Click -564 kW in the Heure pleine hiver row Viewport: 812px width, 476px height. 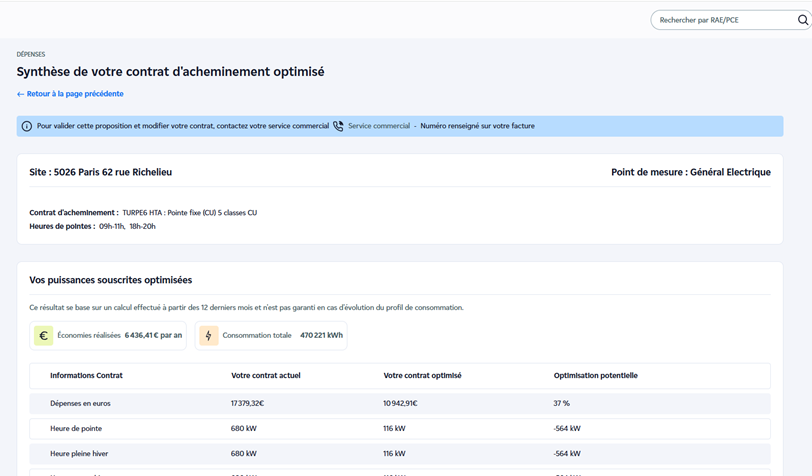pyautogui.click(x=567, y=454)
